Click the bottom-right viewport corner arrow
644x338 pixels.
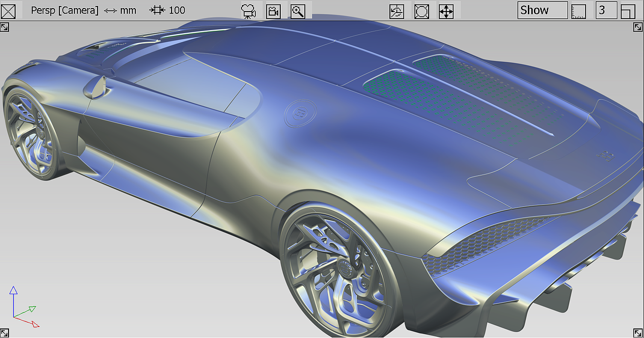[638, 332]
